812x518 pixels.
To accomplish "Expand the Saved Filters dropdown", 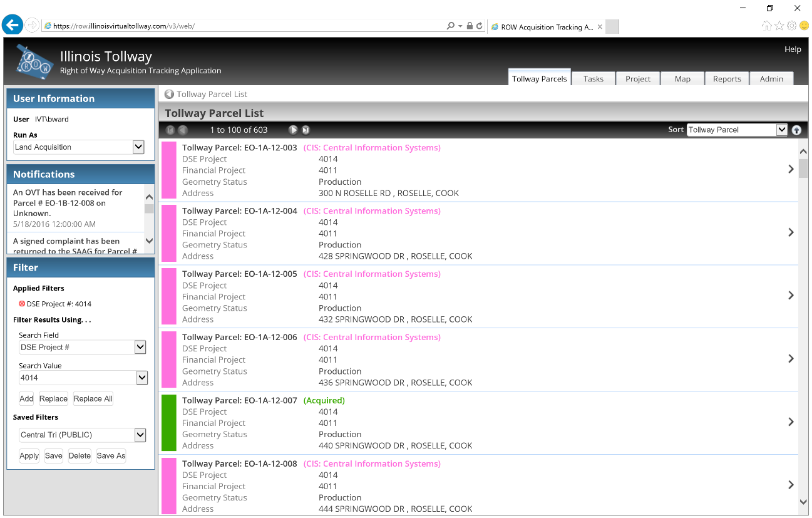I will [140, 435].
